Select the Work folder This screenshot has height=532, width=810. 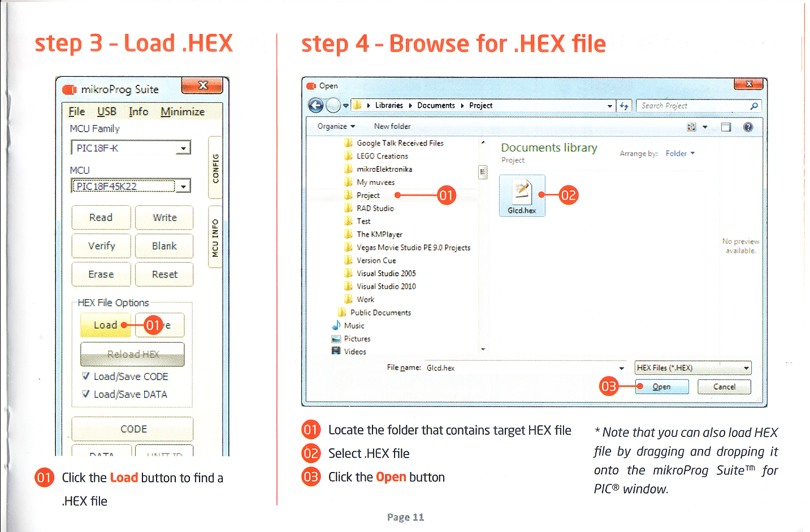[x=365, y=300]
